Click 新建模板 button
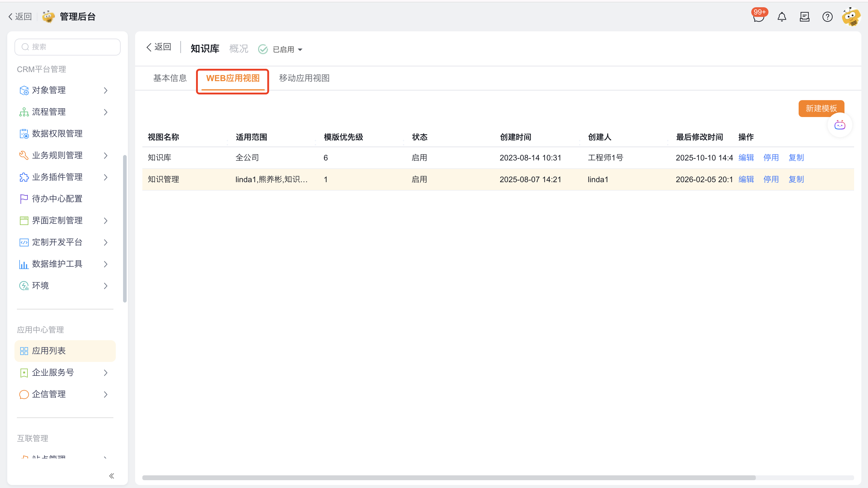Image resolution: width=868 pixels, height=488 pixels. coord(821,108)
